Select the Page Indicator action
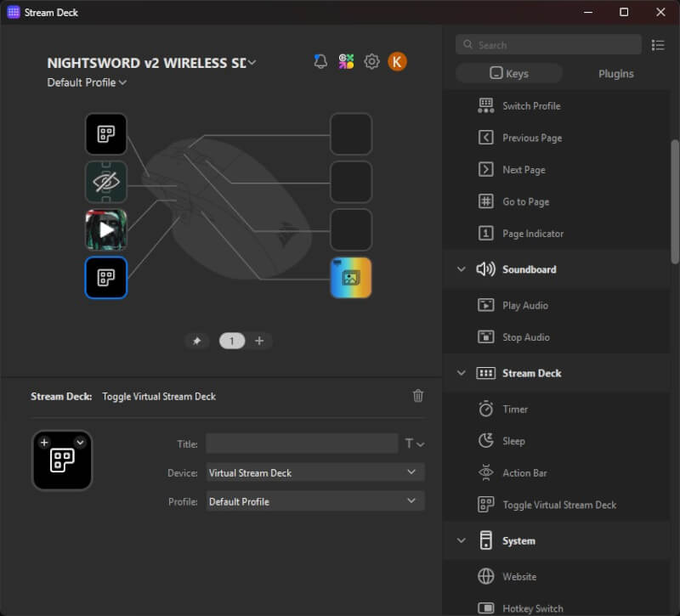This screenshot has width=680, height=616. click(x=556, y=233)
